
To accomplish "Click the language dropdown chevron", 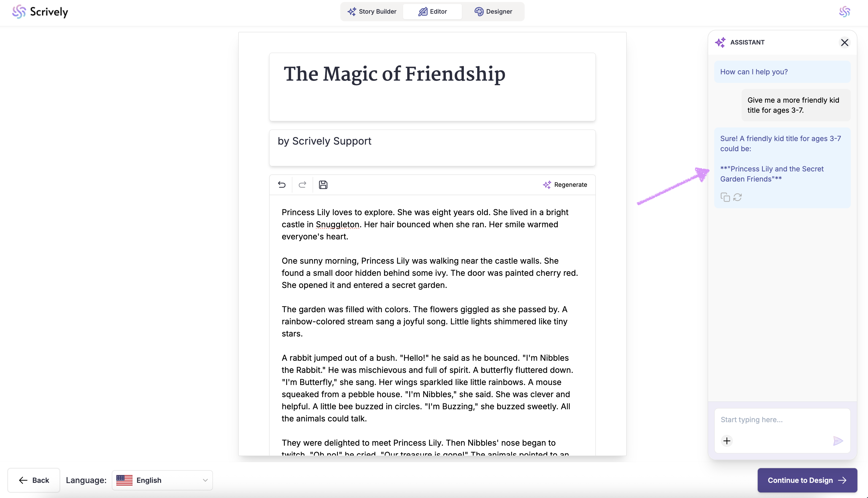I will point(205,480).
